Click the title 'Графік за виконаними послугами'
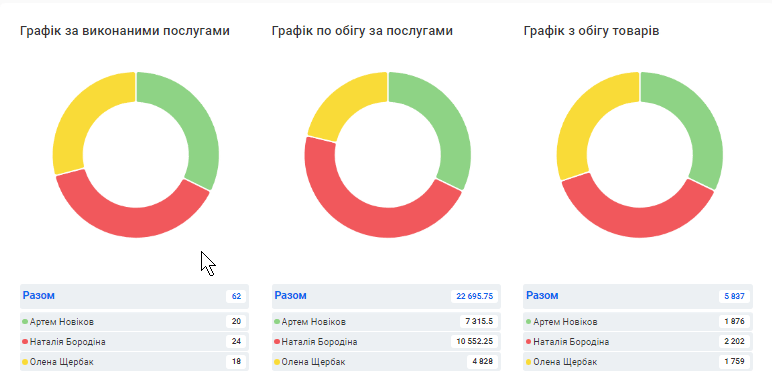This screenshot has height=386, width=772. point(125,31)
